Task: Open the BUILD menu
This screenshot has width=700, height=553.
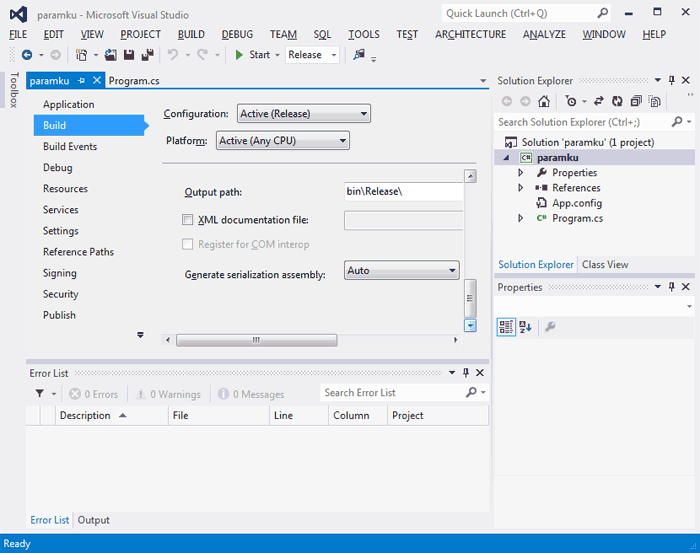Action: tap(191, 34)
